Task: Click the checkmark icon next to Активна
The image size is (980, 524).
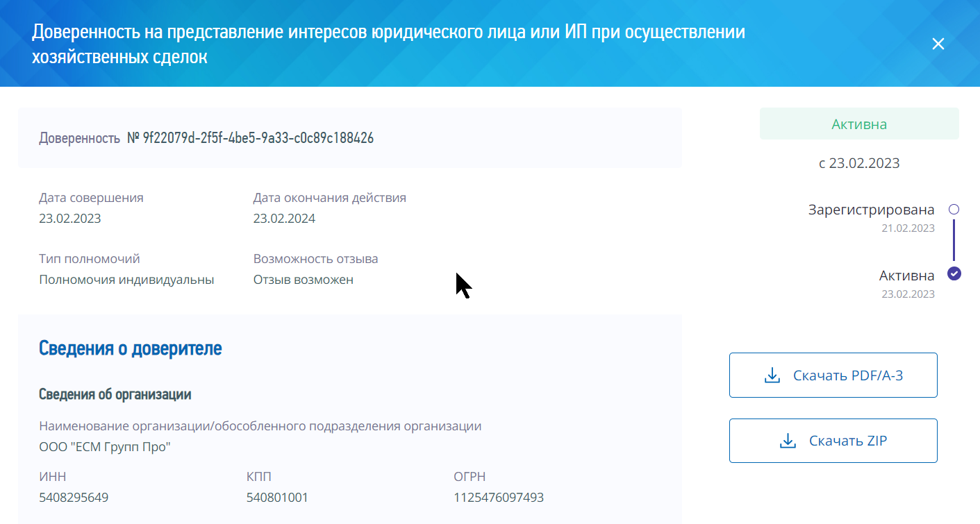Action: point(954,273)
